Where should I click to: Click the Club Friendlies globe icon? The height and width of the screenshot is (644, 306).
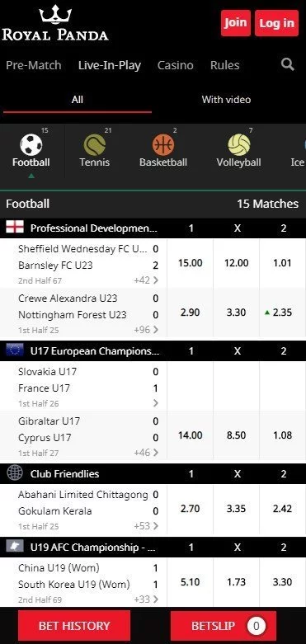[x=15, y=473]
